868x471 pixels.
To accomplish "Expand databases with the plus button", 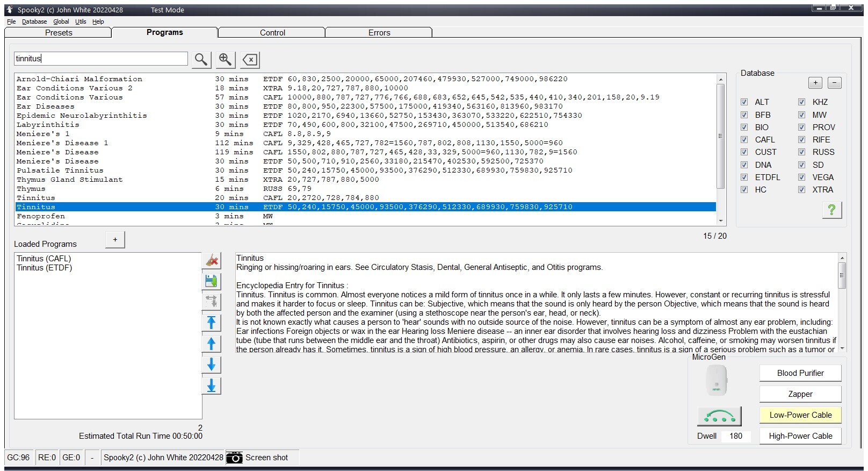I will [x=815, y=83].
